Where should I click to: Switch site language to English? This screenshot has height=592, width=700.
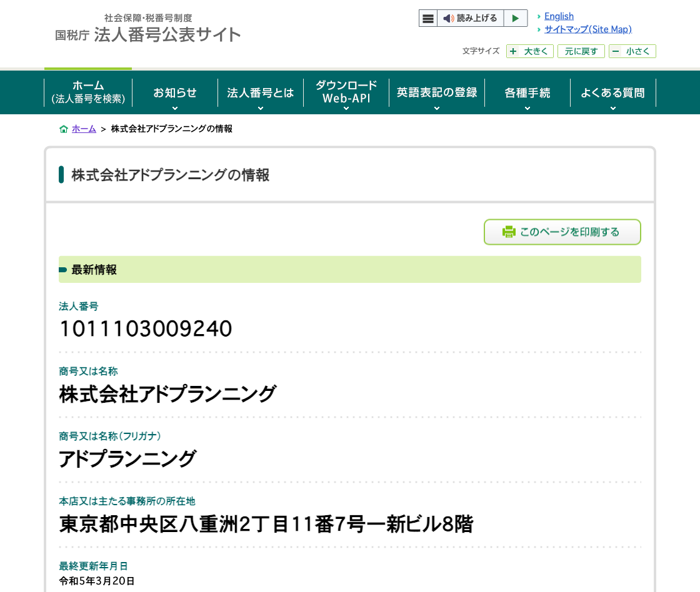point(559,16)
